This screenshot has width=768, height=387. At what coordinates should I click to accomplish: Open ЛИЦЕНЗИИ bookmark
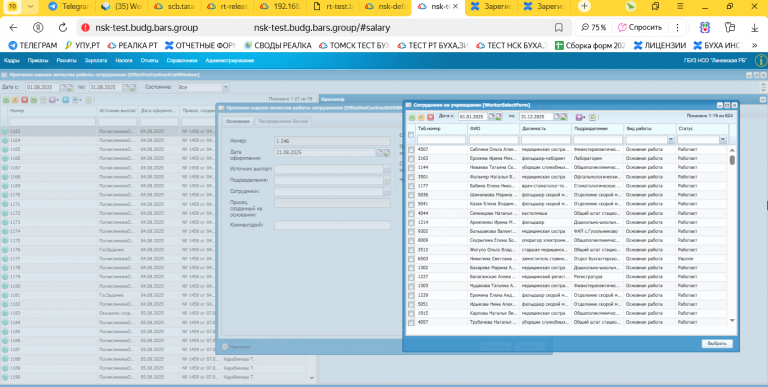659,46
